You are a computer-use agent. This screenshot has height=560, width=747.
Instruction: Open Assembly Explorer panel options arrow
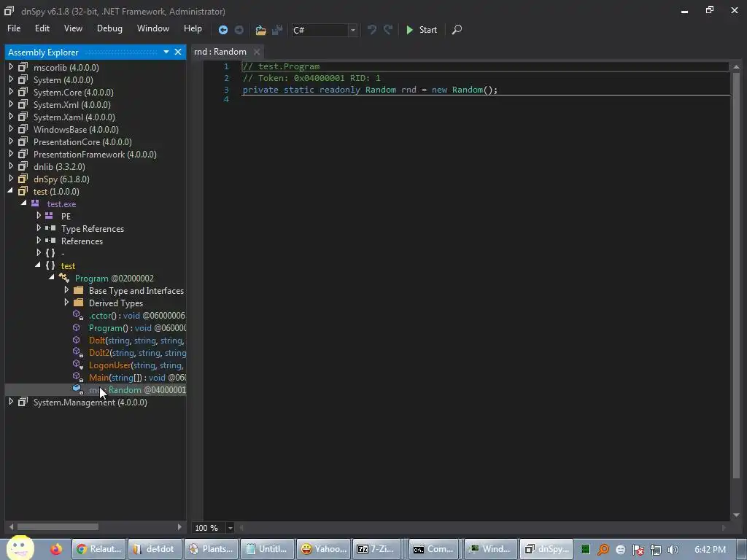pyautogui.click(x=166, y=52)
